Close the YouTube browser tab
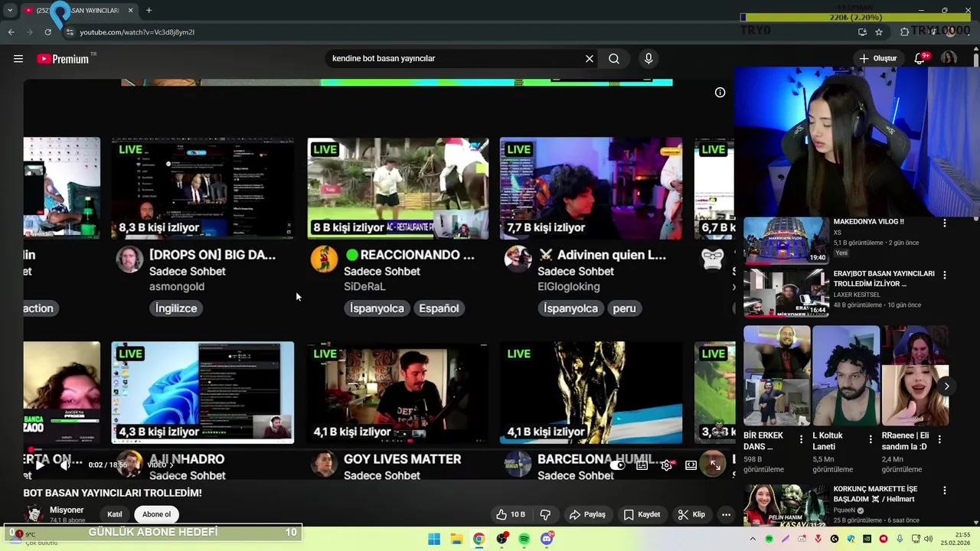The height and width of the screenshot is (551, 980). point(130,11)
